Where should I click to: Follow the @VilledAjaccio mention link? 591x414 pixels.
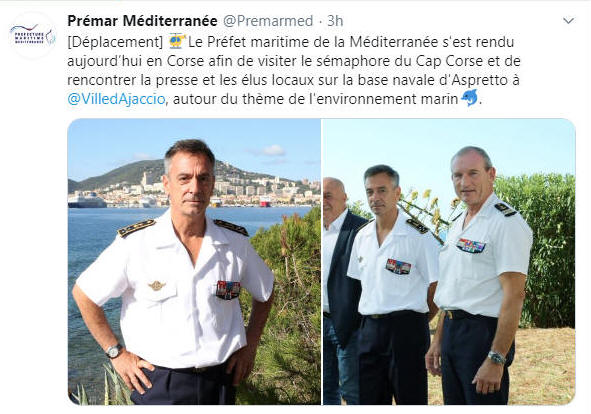[x=116, y=99]
